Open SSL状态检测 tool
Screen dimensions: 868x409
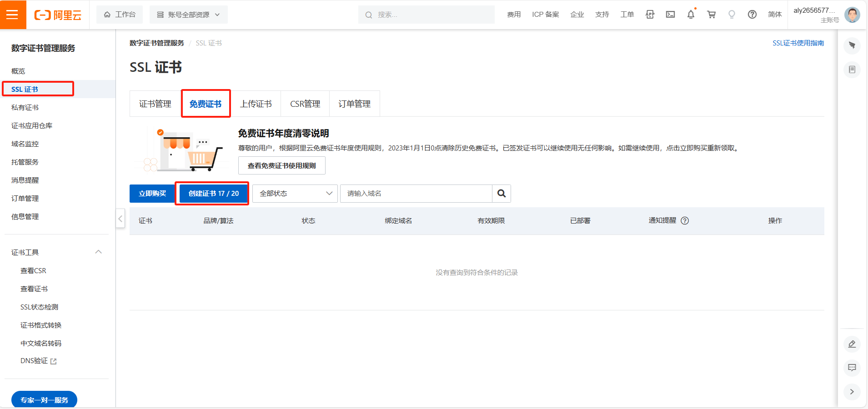click(39, 307)
